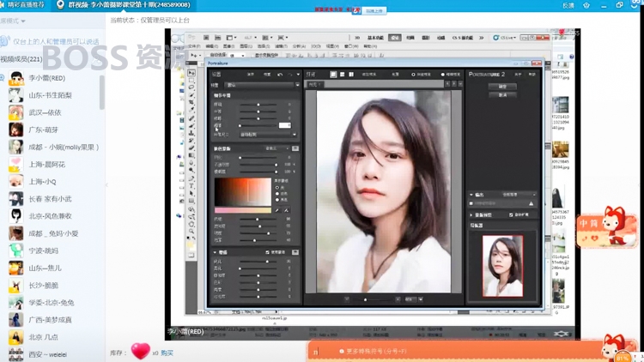The width and height of the screenshot is (644, 362).
Task: Collapse the Enhancements (增强) section
Action: click(215, 252)
